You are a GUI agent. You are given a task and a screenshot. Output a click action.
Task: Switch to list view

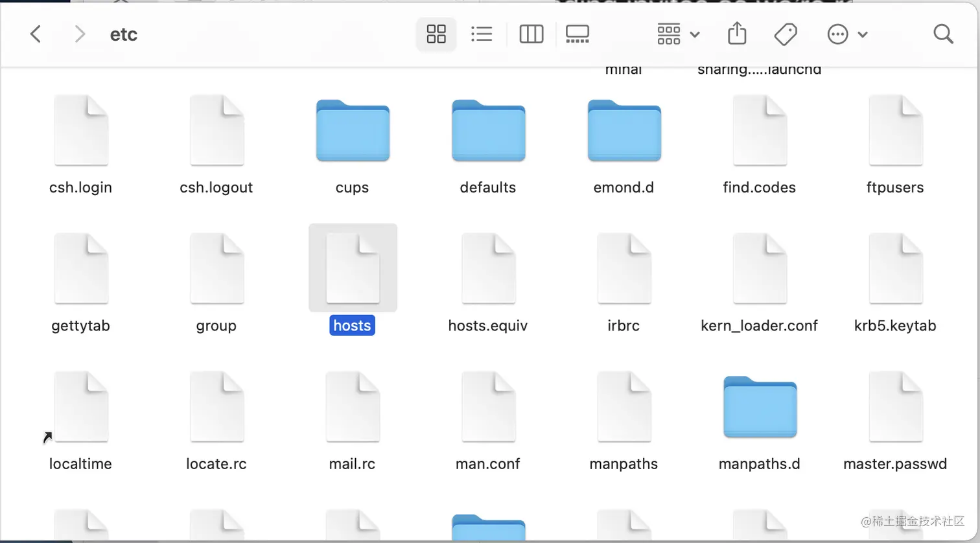tap(482, 34)
